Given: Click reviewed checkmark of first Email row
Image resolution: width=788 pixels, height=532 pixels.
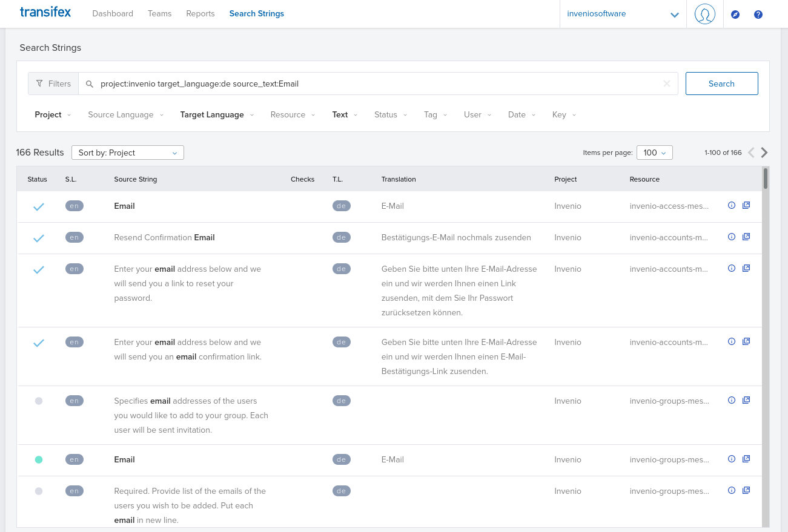Looking at the screenshot, I should pyautogui.click(x=39, y=206).
